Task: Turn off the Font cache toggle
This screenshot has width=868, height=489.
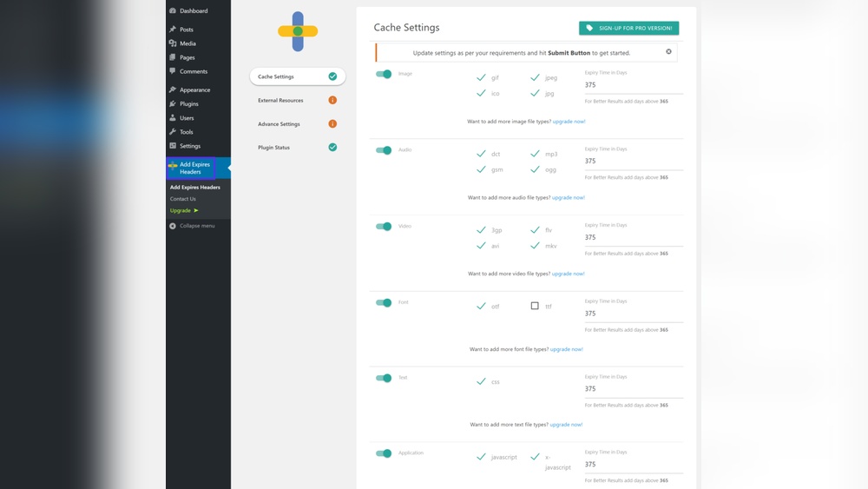Action: 384,302
